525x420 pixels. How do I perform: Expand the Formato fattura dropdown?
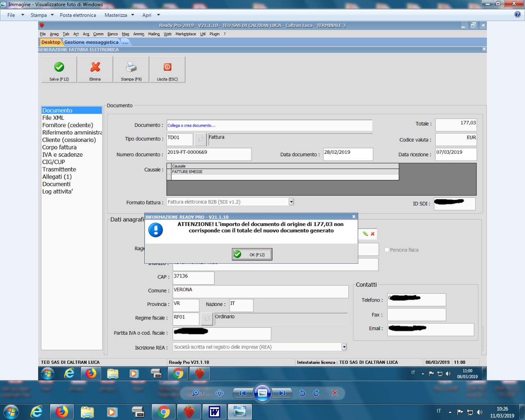[x=291, y=202]
